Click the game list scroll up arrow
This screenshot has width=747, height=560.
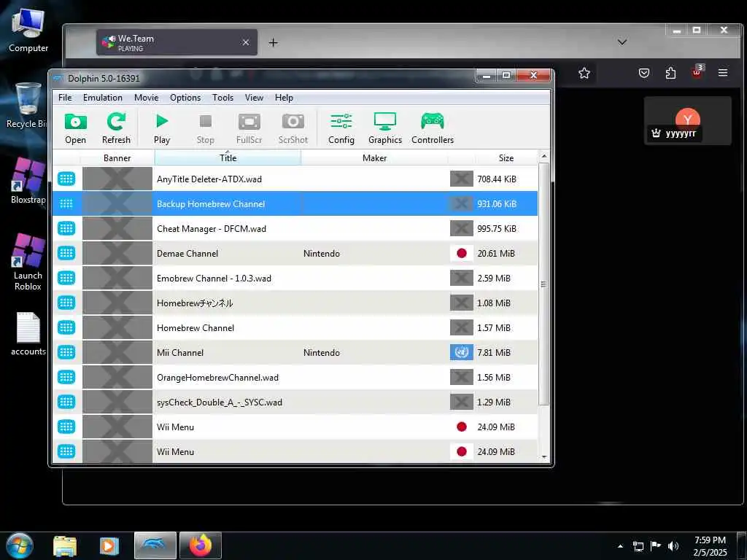(544, 156)
